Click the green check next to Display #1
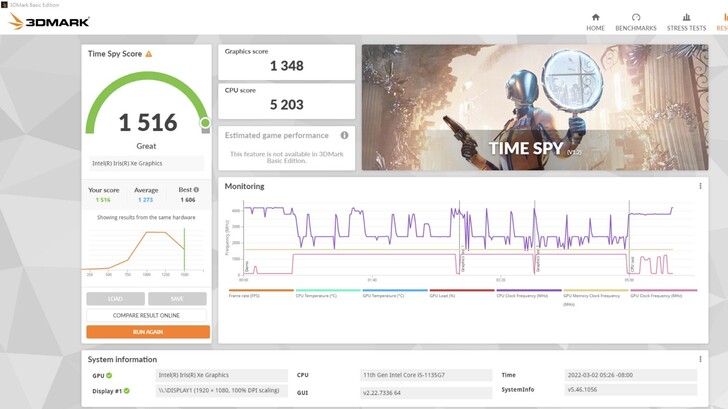 [127, 391]
